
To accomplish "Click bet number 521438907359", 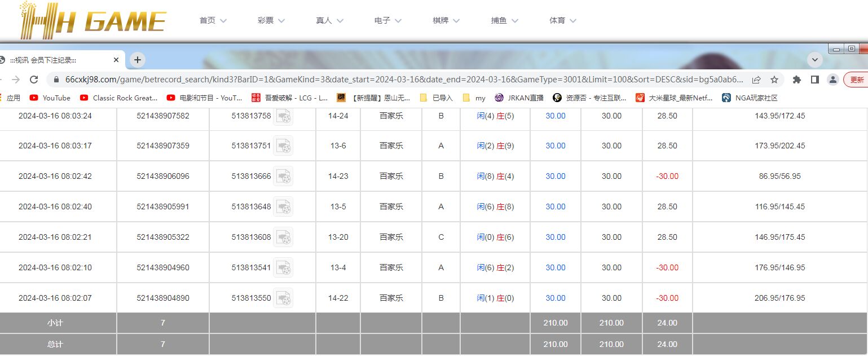I will (x=163, y=146).
